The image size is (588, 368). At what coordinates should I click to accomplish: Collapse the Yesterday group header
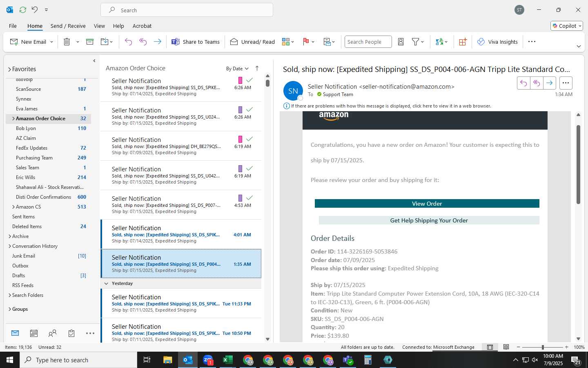pyautogui.click(x=106, y=283)
